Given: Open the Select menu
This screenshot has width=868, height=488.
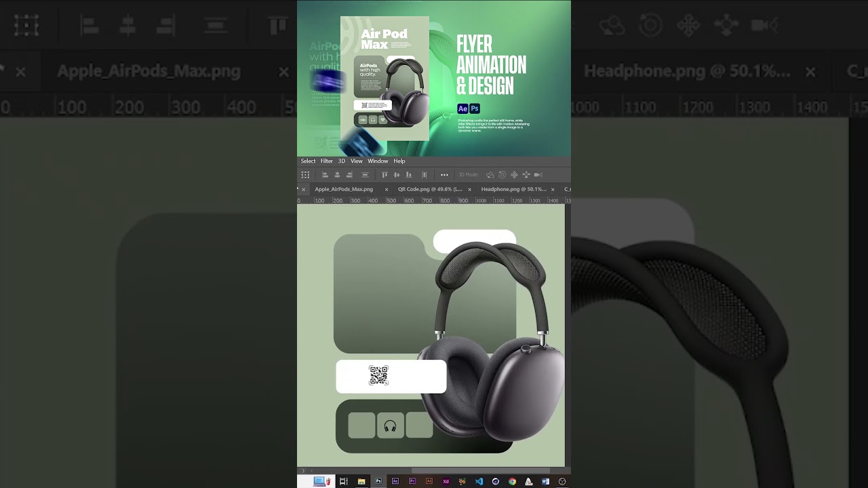Looking at the screenshot, I should pos(308,161).
